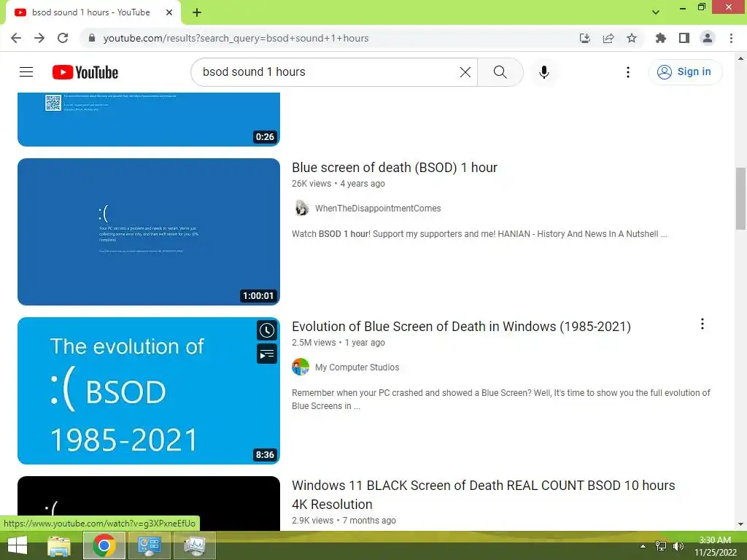Bookmark this page with the star
This screenshot has height=560, width=747.
632,38
